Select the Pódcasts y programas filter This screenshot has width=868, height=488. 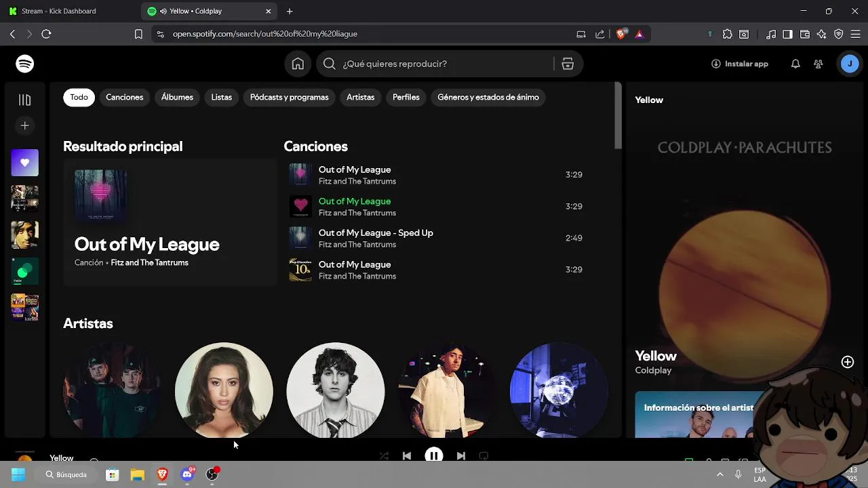290,97
